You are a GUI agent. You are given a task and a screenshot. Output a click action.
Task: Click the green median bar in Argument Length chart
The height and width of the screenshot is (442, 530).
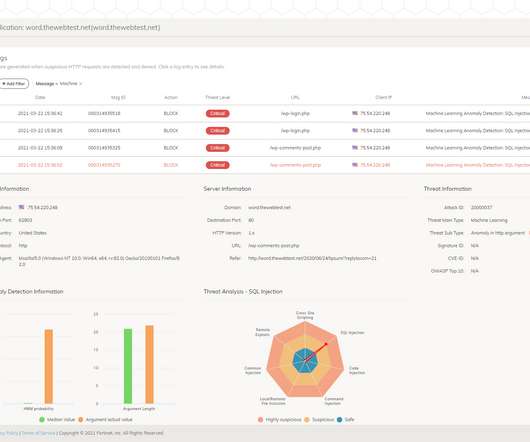(x=128, y=366)
